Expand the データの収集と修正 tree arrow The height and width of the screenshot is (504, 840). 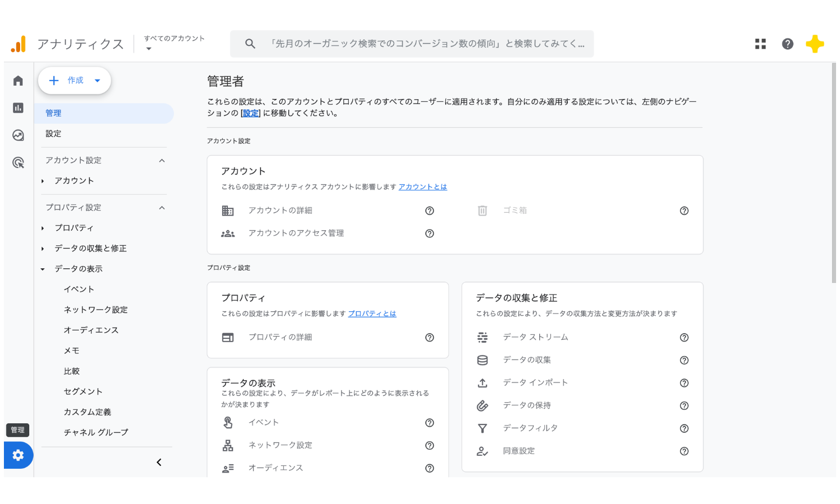[43, 249]
